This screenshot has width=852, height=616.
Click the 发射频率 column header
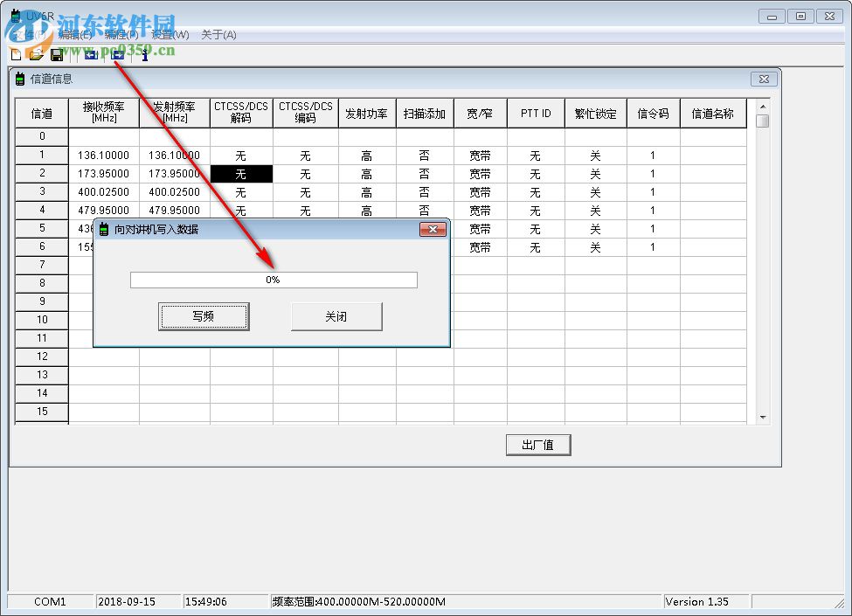coord(175,113)
